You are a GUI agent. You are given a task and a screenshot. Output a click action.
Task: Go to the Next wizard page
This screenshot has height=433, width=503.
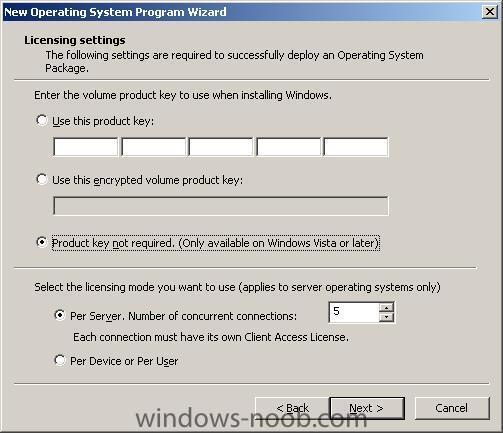pos(367,408)
